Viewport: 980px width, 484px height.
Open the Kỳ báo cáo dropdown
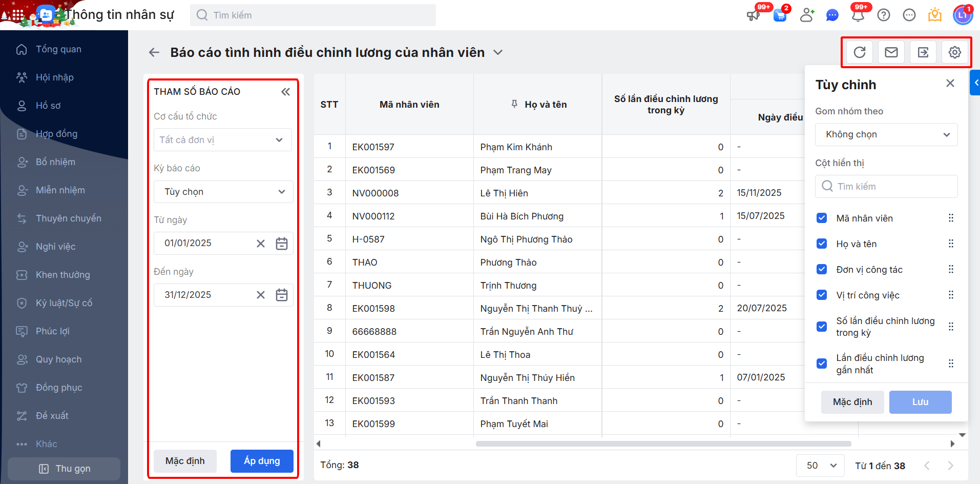coord(223,192)
